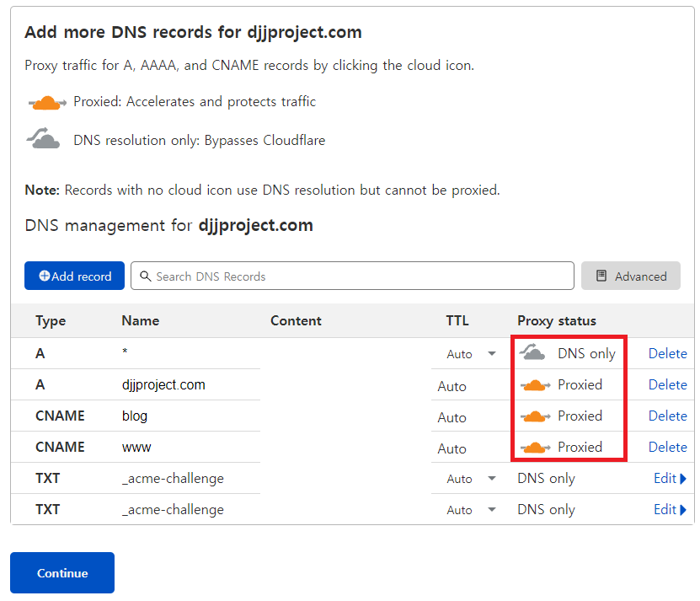
Task: Click the DNS-only gray cloud legend icon
Action: [x=43, y=138]
